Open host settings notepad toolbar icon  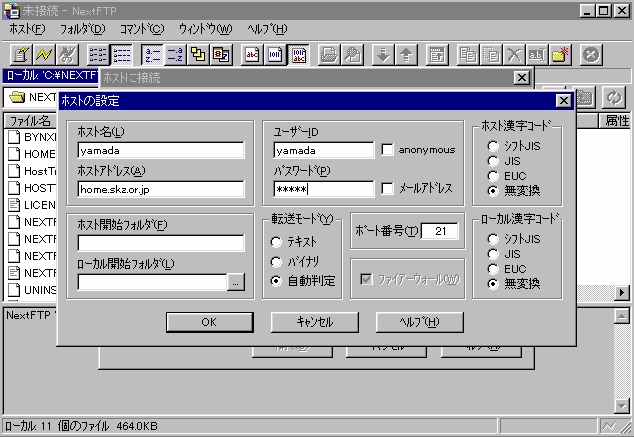pyautogui.click(x=21, y=54)
